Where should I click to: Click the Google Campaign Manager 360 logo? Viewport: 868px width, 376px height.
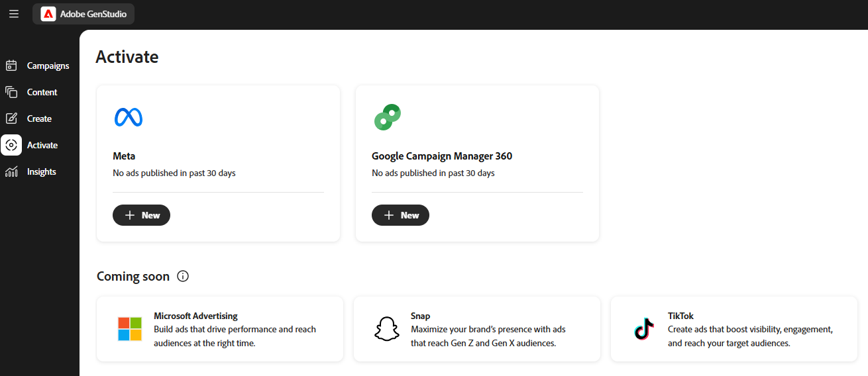pyautogui.click(x=388, y=117)
